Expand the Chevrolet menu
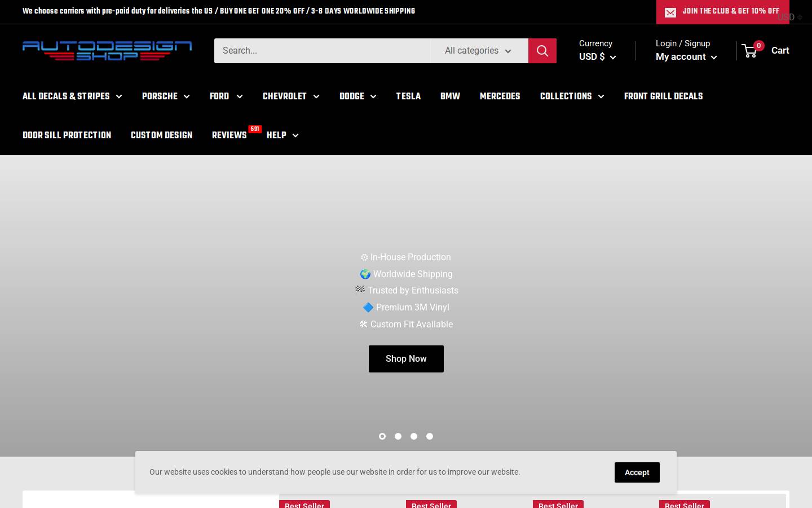The height and width of the screenshot is (508, 812). (291, 97)
